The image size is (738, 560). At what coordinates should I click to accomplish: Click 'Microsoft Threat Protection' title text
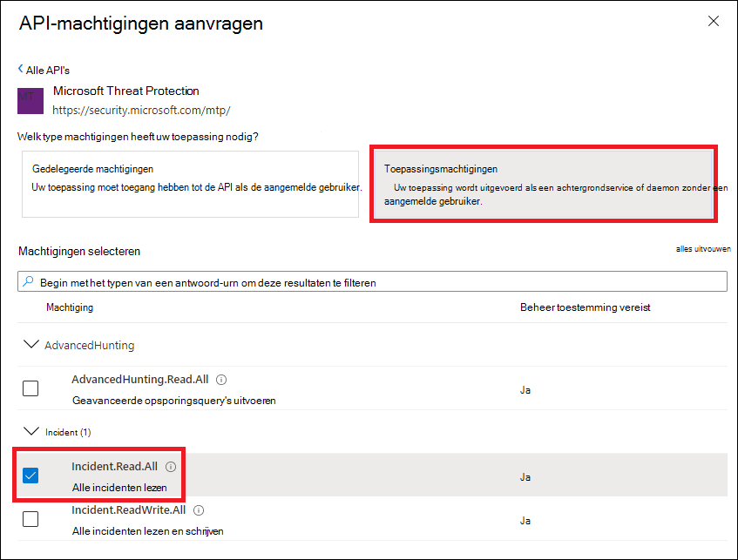tap(126, 91)
